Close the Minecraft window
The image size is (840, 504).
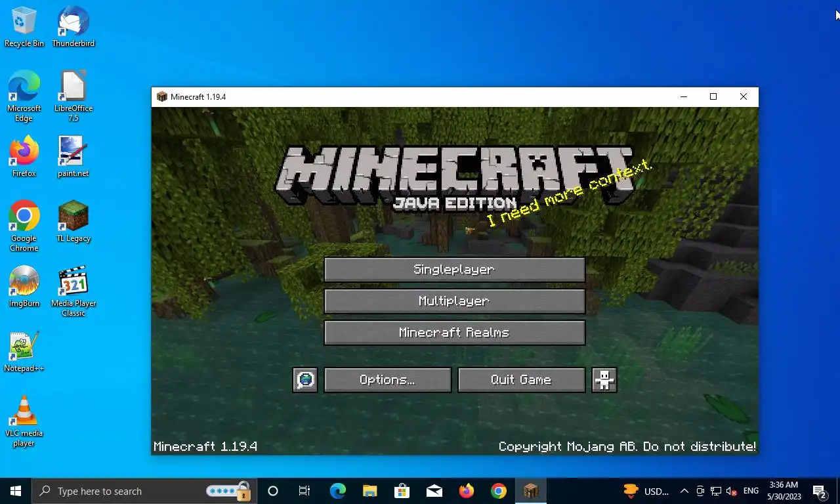pos(744,96)
